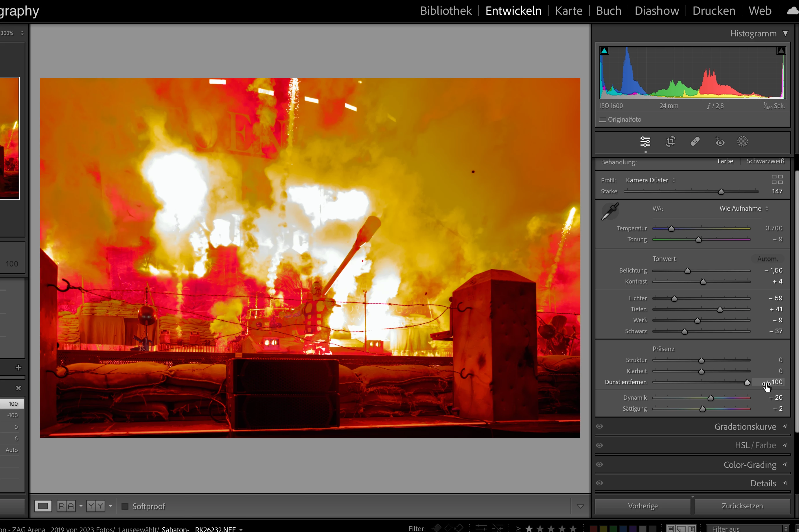Toggle the Originalfoto checkbox

603,119
